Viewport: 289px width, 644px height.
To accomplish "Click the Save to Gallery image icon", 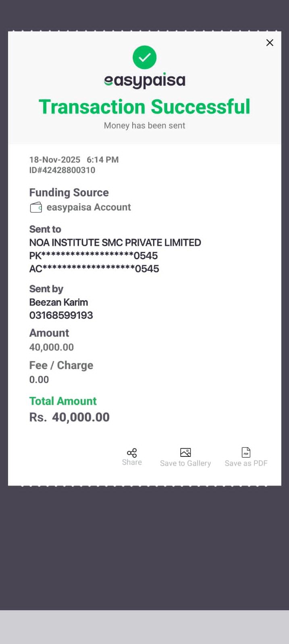I will (x=185, y=452).
